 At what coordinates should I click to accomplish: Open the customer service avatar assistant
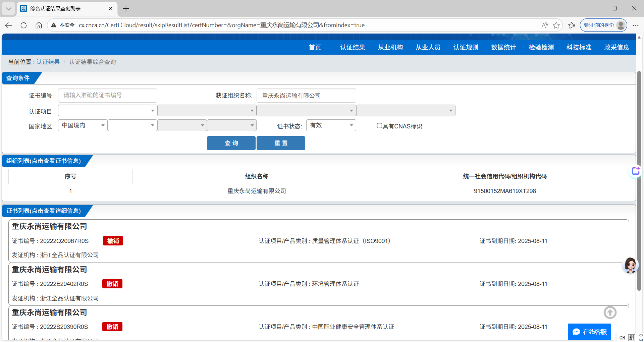[x=630, y=265]
